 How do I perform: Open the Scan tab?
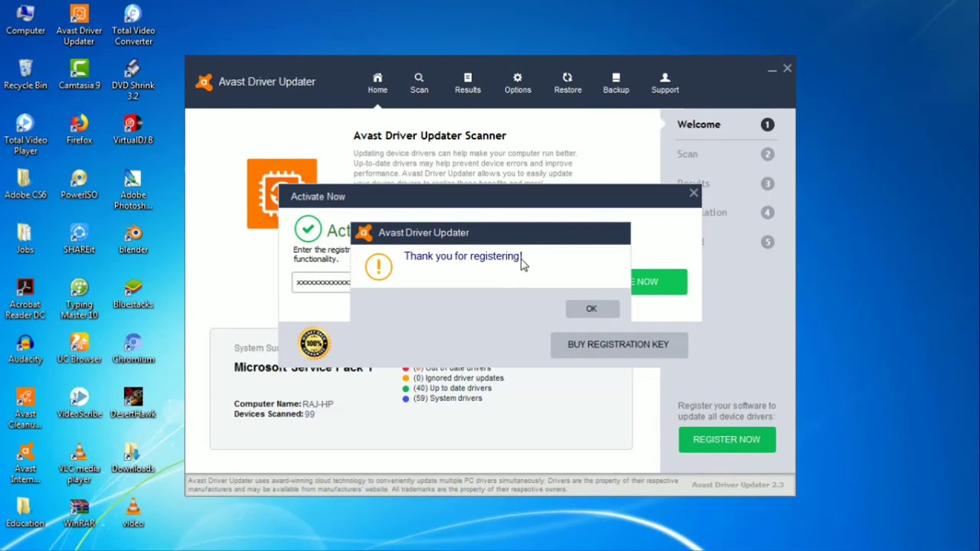[419, 83]
